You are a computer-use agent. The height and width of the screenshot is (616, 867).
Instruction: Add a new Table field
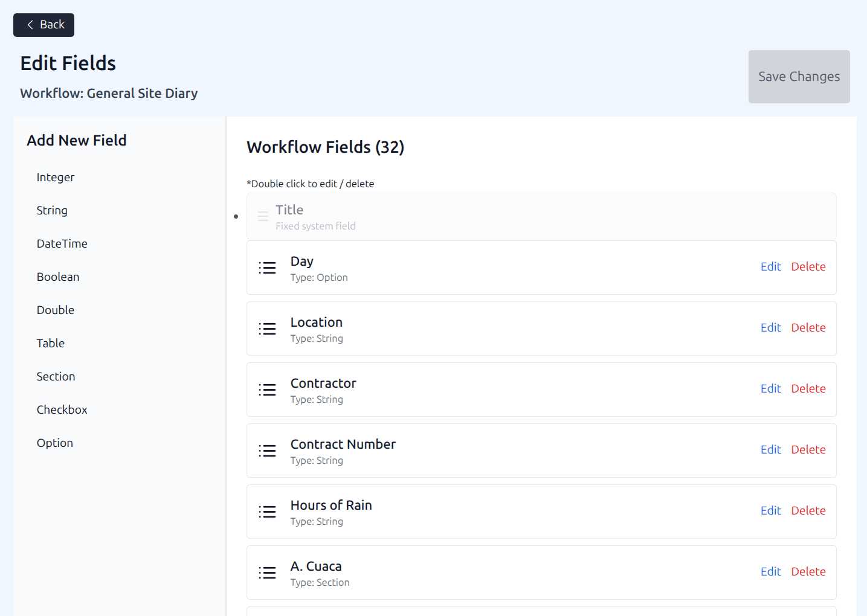click(x=51, y=344)
